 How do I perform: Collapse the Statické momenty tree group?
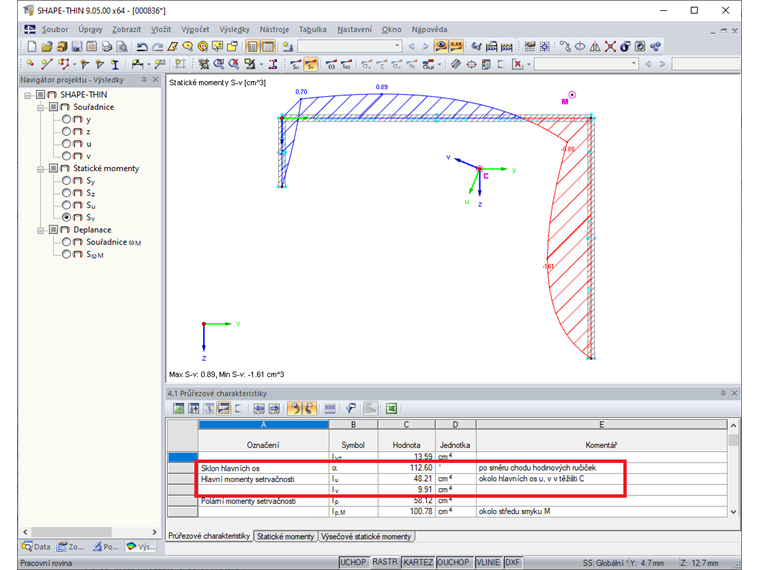(x=41, y=169)
